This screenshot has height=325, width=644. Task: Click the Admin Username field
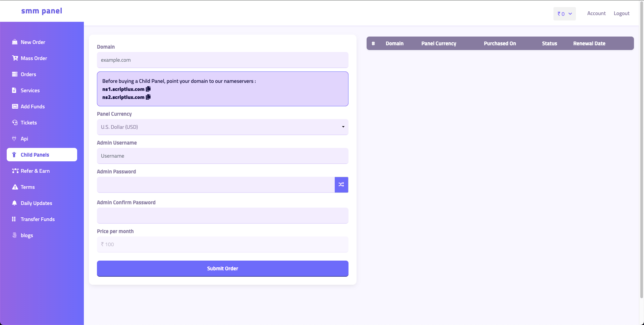[x=222, y=156]
